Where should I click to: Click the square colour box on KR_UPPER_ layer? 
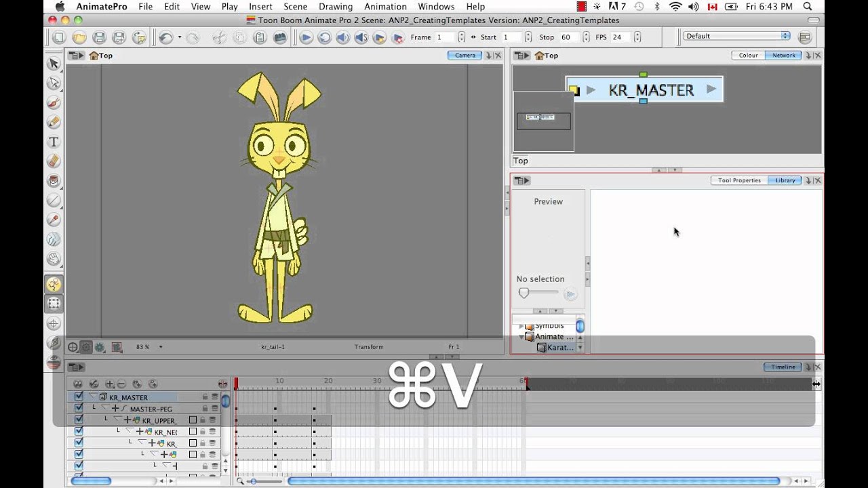pyautogui.click(x=193, y=420)
